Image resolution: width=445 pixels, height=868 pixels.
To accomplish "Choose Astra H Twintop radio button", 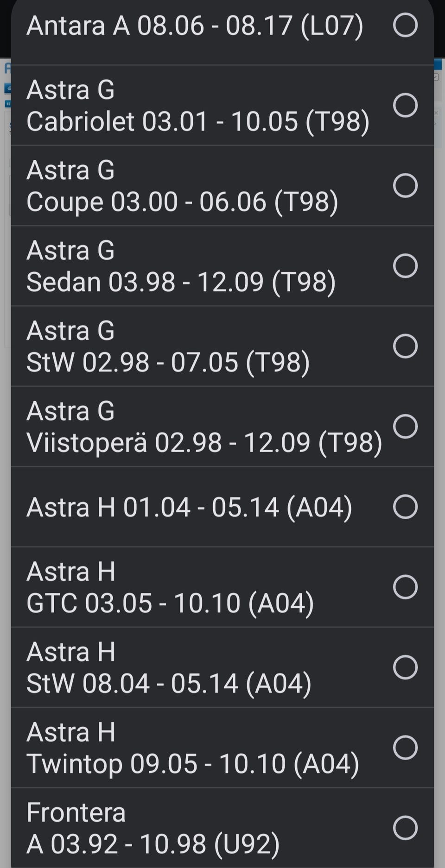I will 405,748.
